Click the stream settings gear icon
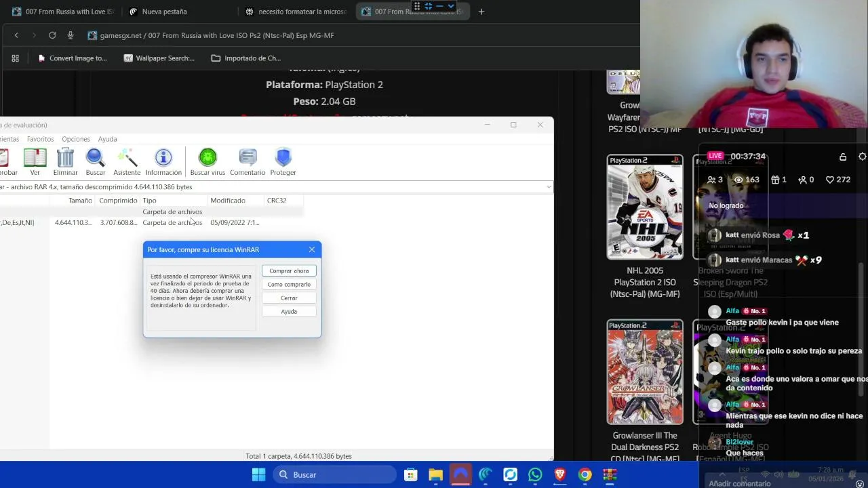This screenshot has width=868, height=488. coord(863,157)
